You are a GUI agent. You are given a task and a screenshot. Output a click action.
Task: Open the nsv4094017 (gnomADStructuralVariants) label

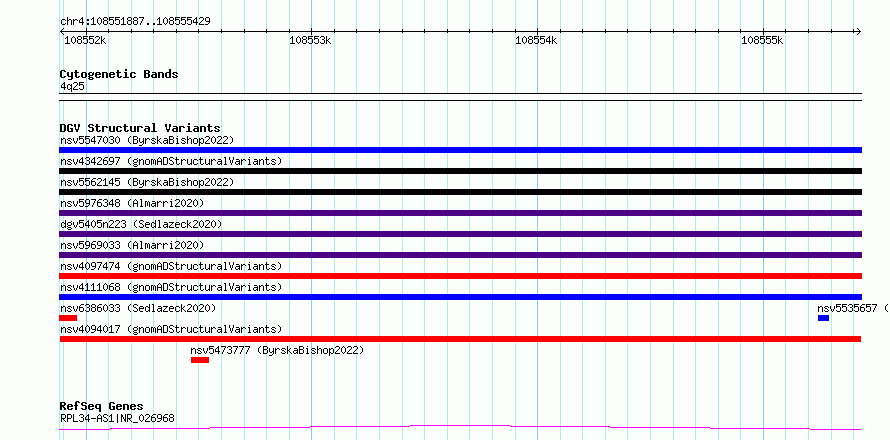[x=171, y=329]
